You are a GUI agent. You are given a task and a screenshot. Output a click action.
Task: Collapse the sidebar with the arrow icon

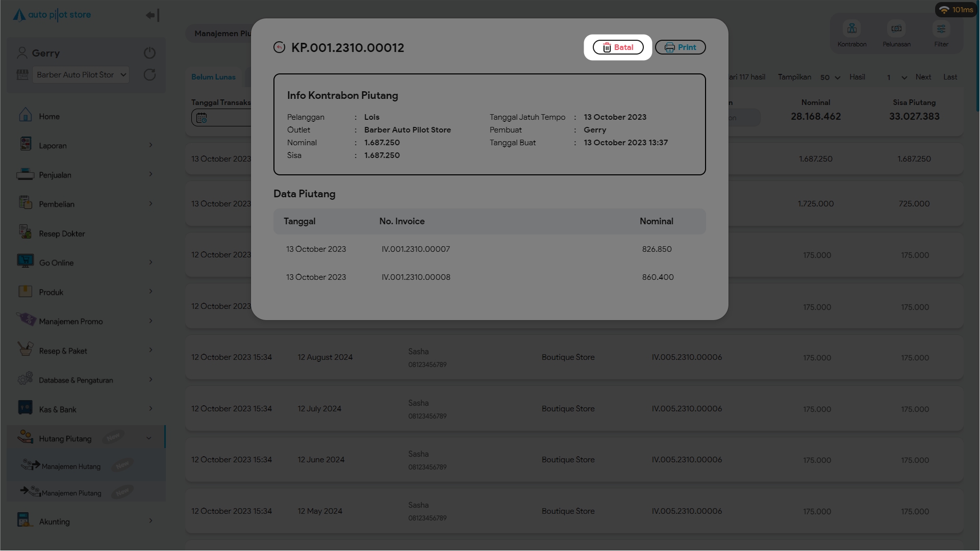point(152,15)
